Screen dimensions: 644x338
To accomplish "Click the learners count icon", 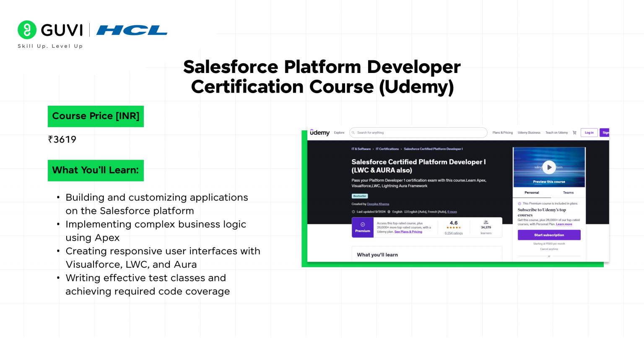I will click(486, 223).
